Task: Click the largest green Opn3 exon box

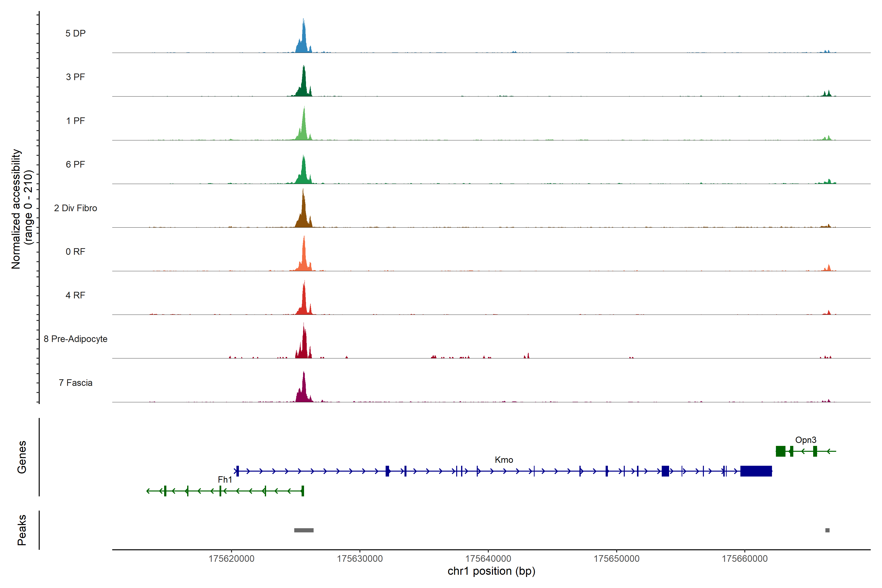Action: pyautogui.click(x=780, y=451)
